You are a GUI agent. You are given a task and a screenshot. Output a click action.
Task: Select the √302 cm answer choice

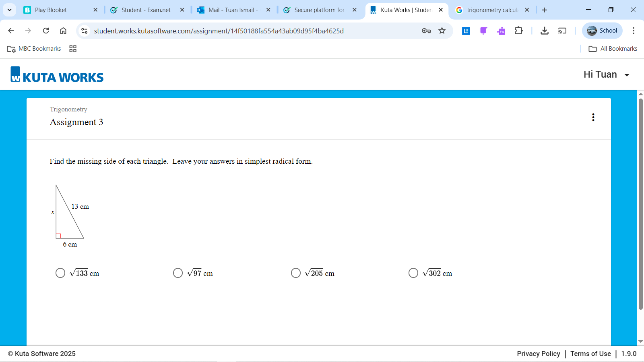point(413,273)
